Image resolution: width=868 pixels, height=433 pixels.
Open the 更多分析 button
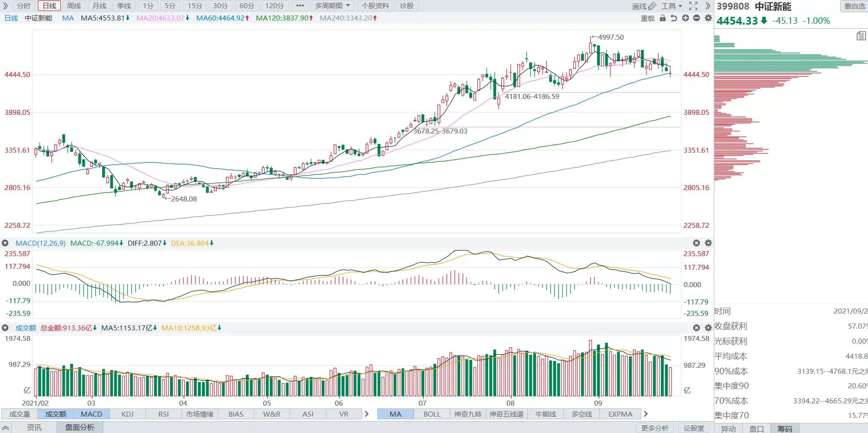click(655, 428)
